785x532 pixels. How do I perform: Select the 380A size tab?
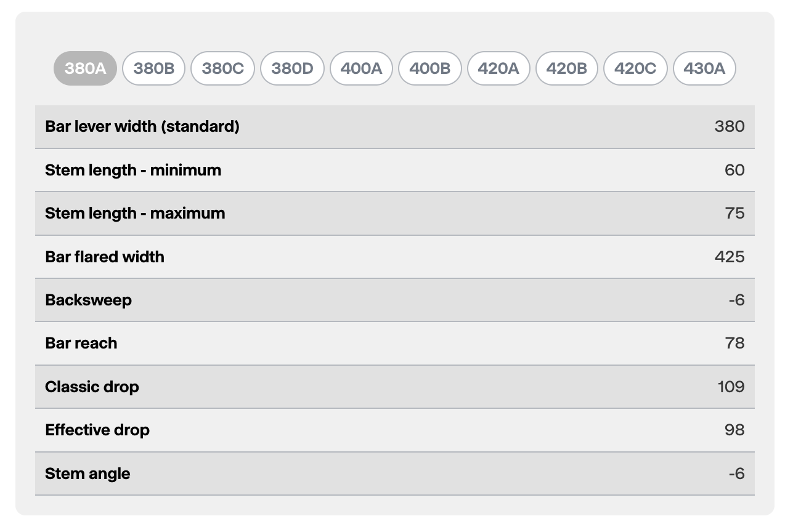[x=85, y=68]
